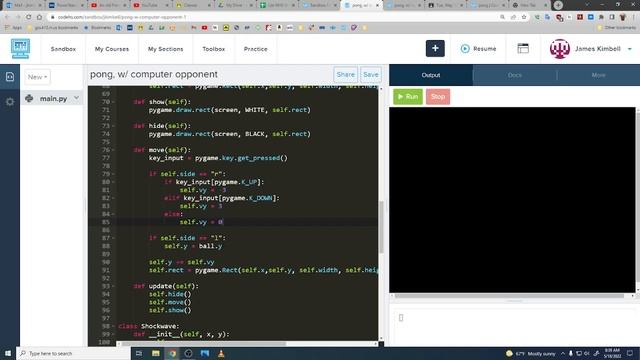Open File Explorer from the taskbar

[156, 353]
